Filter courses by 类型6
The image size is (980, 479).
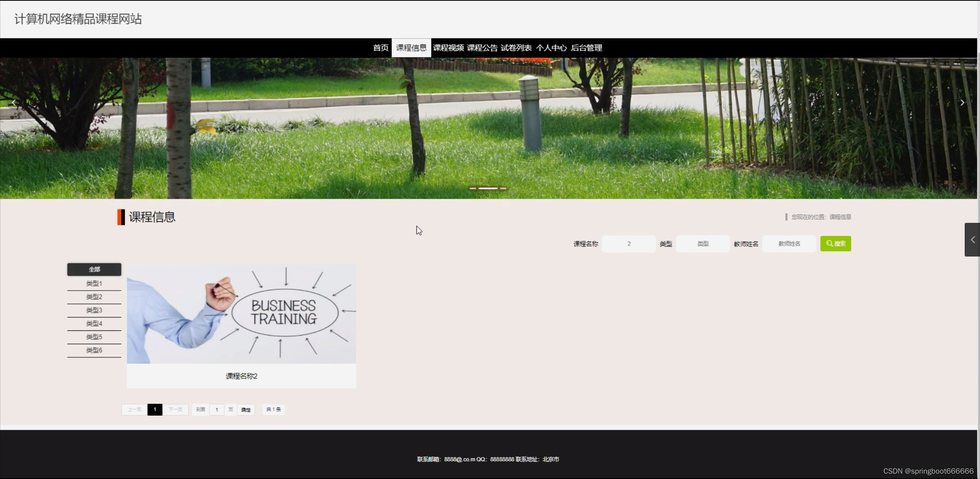tap(94, 350)
